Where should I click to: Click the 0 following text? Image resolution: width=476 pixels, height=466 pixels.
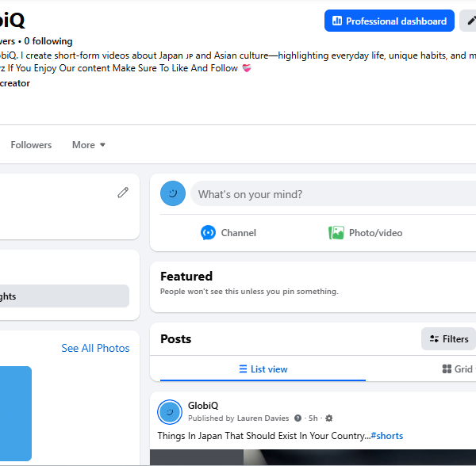tap(48, 41)
